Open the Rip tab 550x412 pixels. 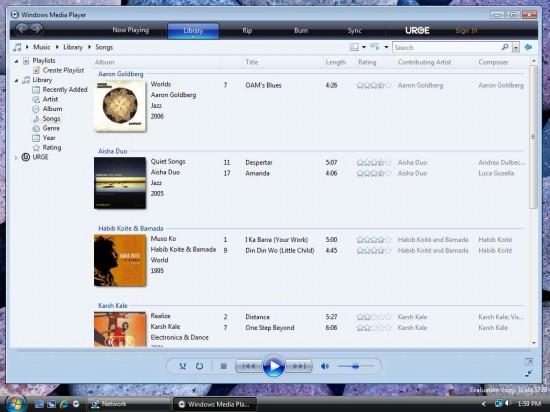[x=247, y=31]
